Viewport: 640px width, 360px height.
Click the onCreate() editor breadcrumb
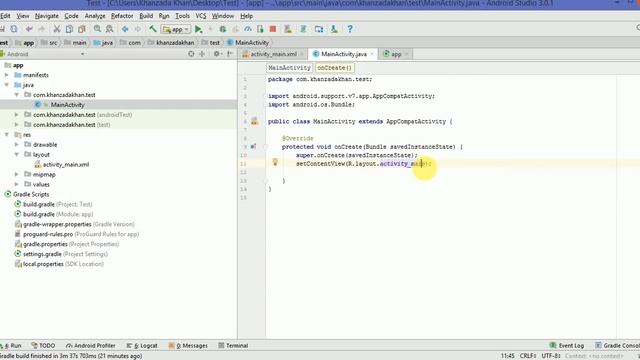pos(334,68)
